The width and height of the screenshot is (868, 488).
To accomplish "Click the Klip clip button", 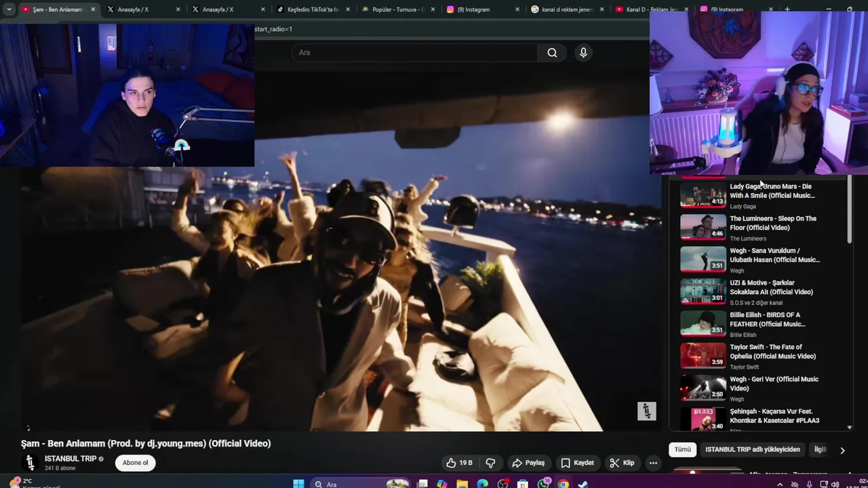I will click(x=622, y=463).
